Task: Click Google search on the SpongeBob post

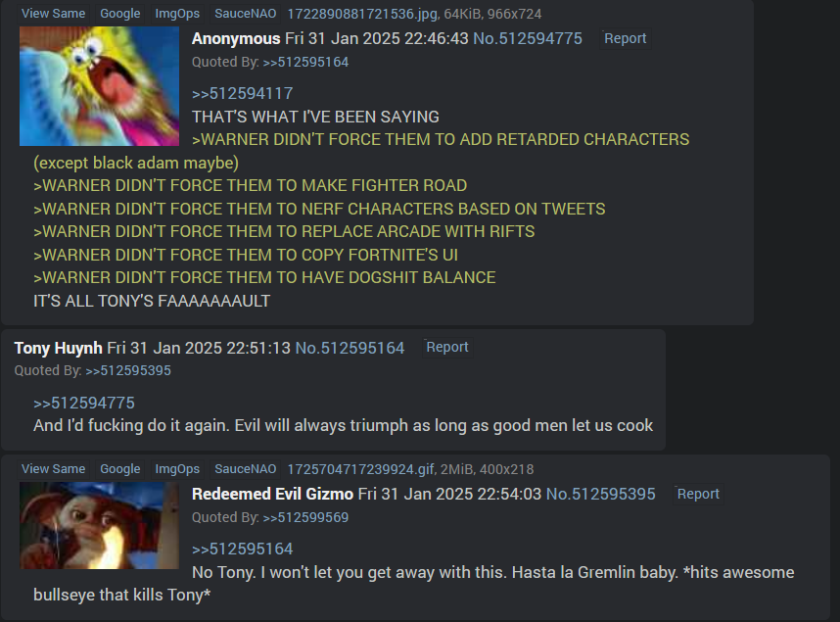Action: point(120,14)
